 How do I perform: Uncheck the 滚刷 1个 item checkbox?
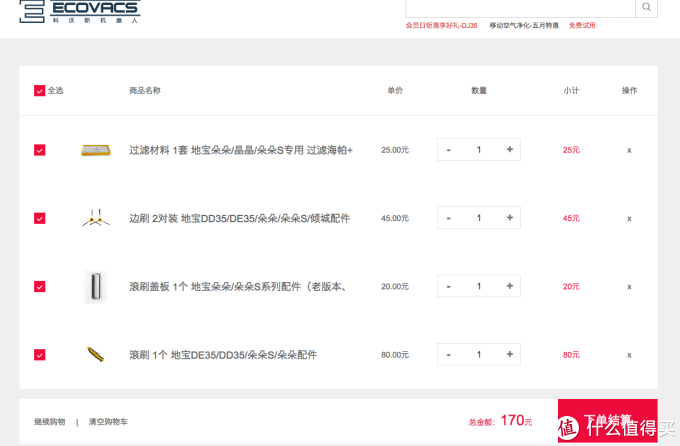[39, 355]
